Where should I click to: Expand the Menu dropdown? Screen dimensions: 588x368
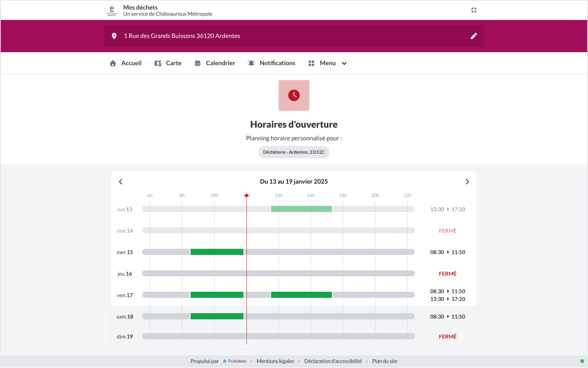click(328, 63)
